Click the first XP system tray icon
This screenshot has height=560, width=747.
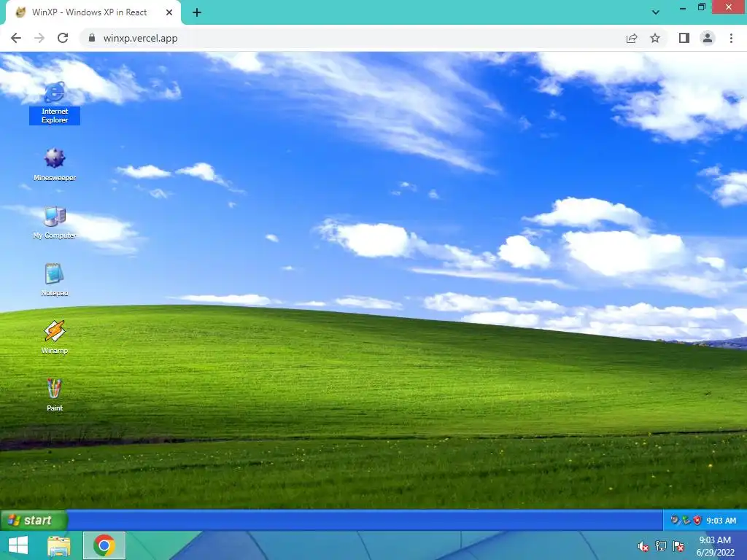coord(675,520)
